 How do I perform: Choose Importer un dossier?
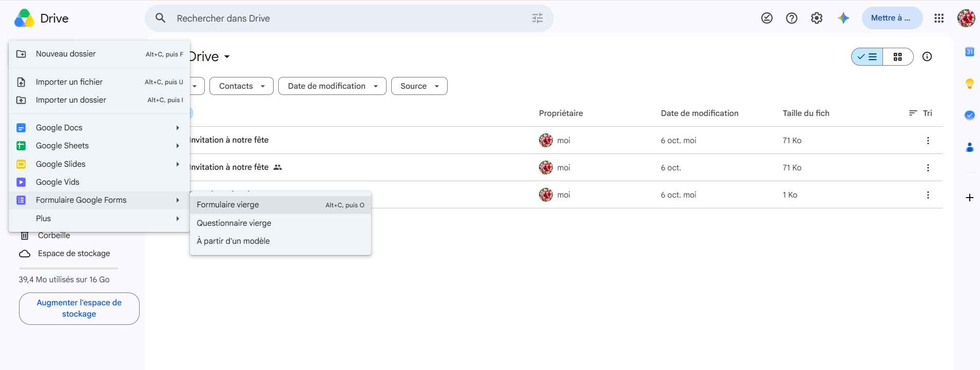(100, 100)
